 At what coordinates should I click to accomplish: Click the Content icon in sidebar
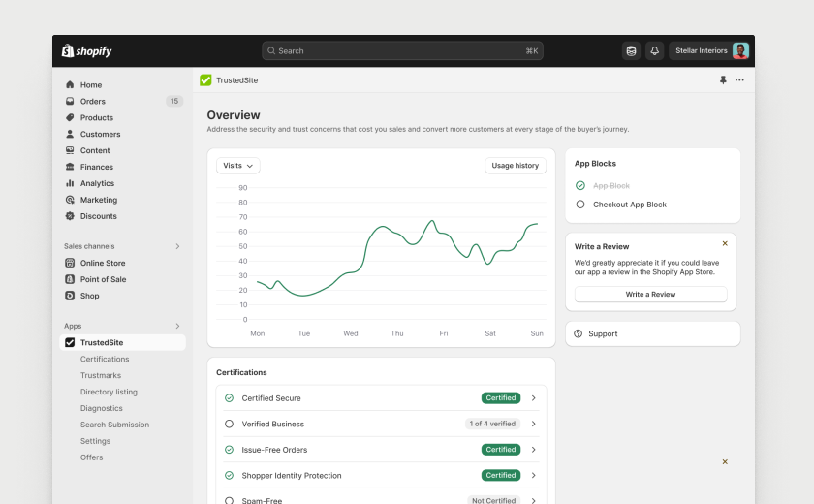coord(70,150)
